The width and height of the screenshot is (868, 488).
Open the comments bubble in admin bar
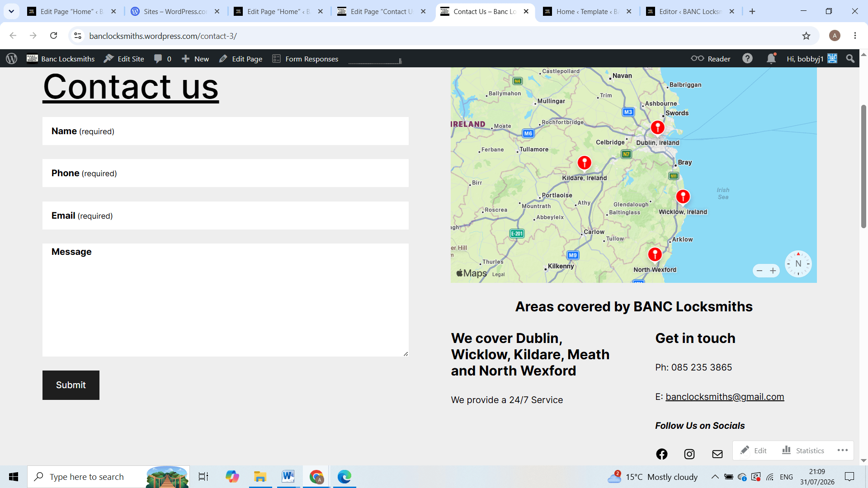tap(162, 59)
